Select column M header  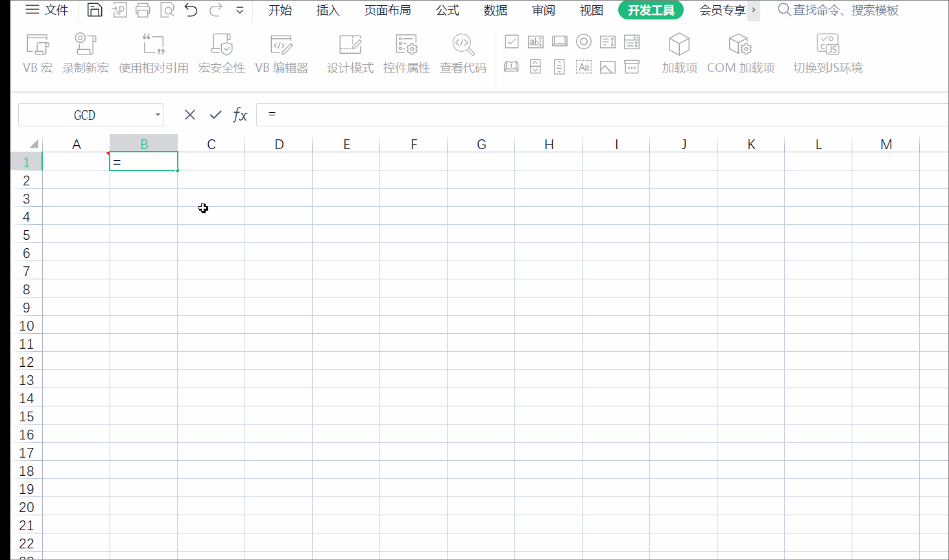click(886, 144)
